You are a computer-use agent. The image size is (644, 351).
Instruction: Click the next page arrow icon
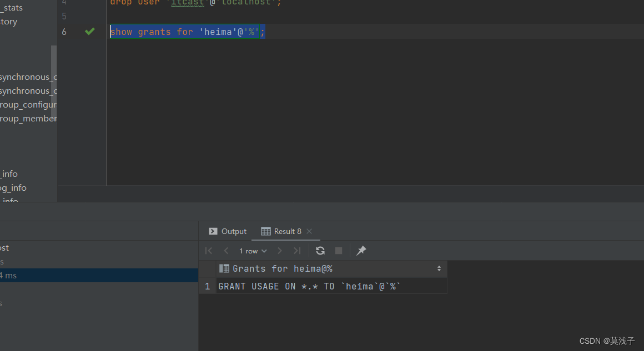point(280,251)
